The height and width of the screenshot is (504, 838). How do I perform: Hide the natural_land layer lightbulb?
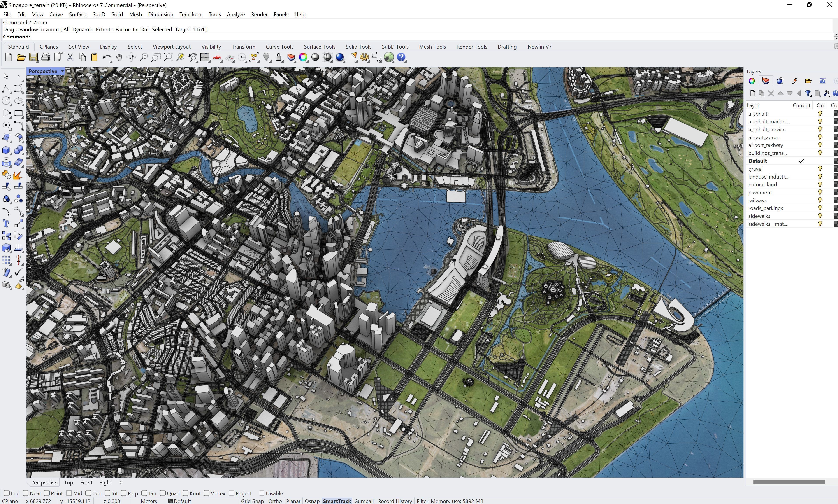pyautogui.click(x=820, y=184)
